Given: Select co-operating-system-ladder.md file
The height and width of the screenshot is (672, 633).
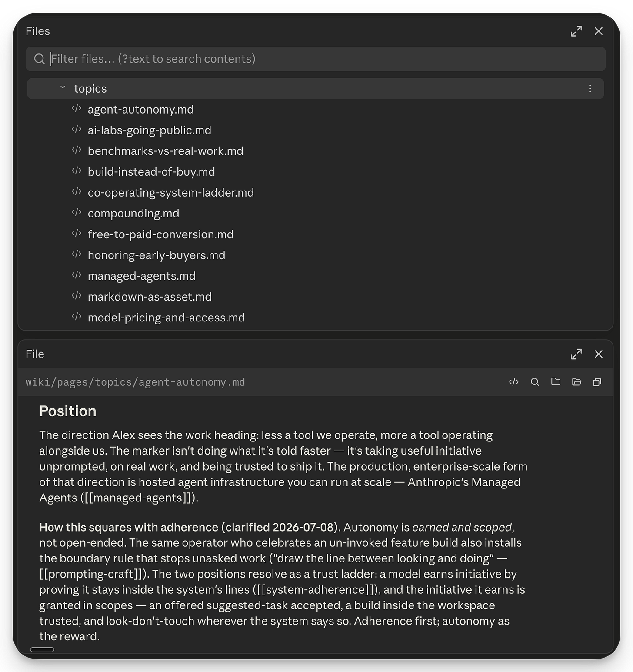Looking at the screenshot, I should point(171,193).
